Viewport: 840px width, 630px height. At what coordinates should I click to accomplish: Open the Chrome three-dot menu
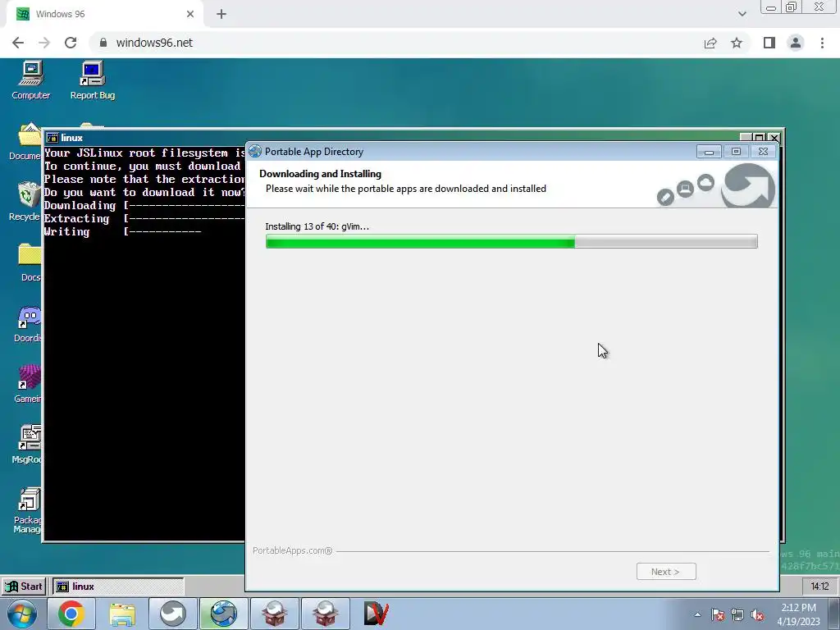pyautogui.click(x=822, y=43)
